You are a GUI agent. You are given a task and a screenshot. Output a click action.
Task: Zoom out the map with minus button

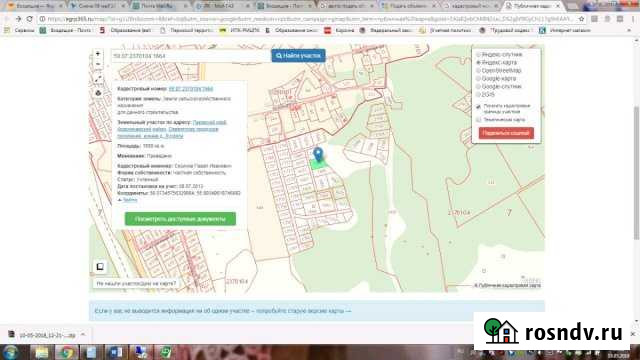point(98,64)
